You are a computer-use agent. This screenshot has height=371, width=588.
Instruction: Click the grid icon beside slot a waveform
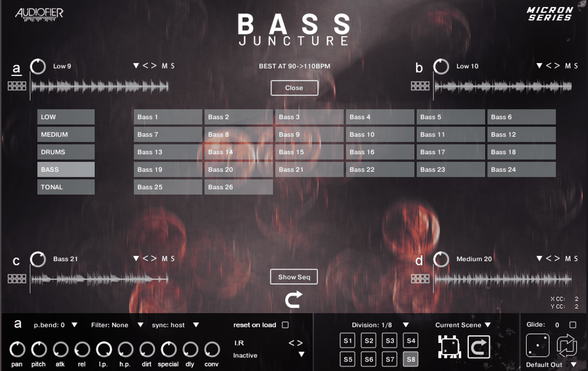click(x=16, y=86)
